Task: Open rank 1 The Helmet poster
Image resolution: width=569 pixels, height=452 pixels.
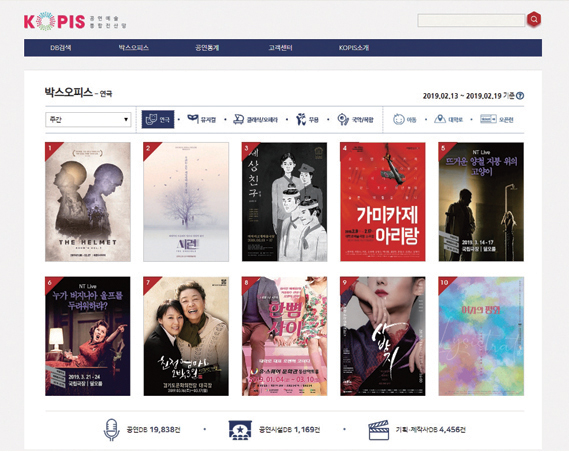Action: pos(88,202)
